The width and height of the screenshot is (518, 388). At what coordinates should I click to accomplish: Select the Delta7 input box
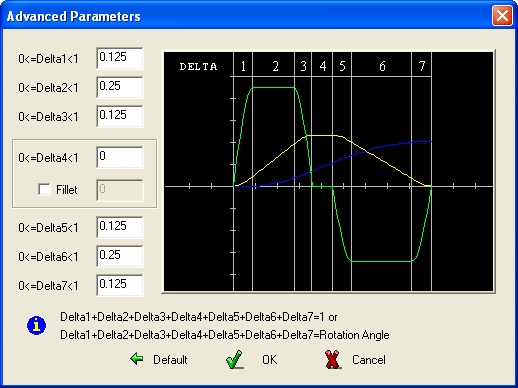click(120, 285)
